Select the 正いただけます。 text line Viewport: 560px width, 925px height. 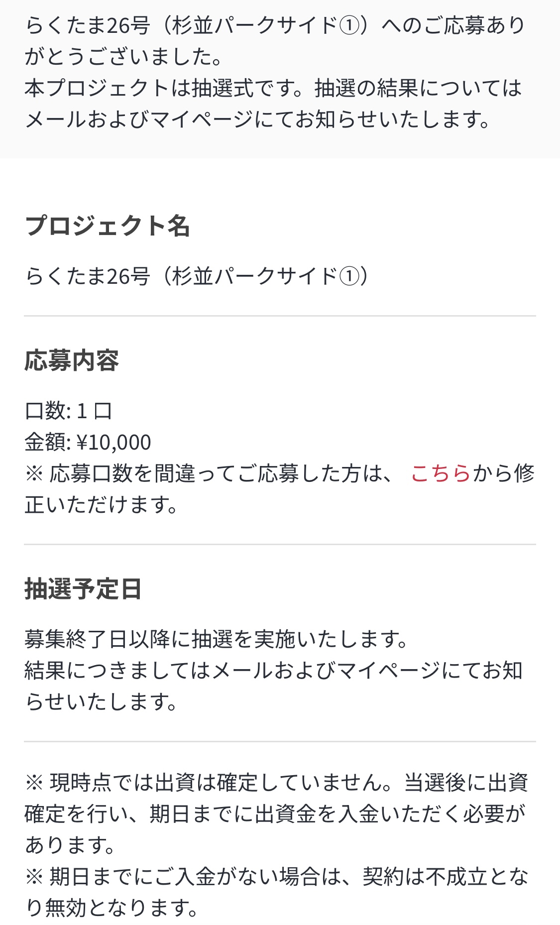(102, 505)
